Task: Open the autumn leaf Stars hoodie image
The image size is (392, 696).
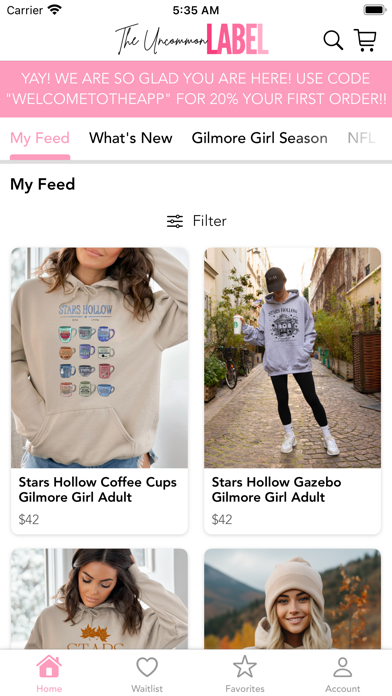Action: (99, 599)
